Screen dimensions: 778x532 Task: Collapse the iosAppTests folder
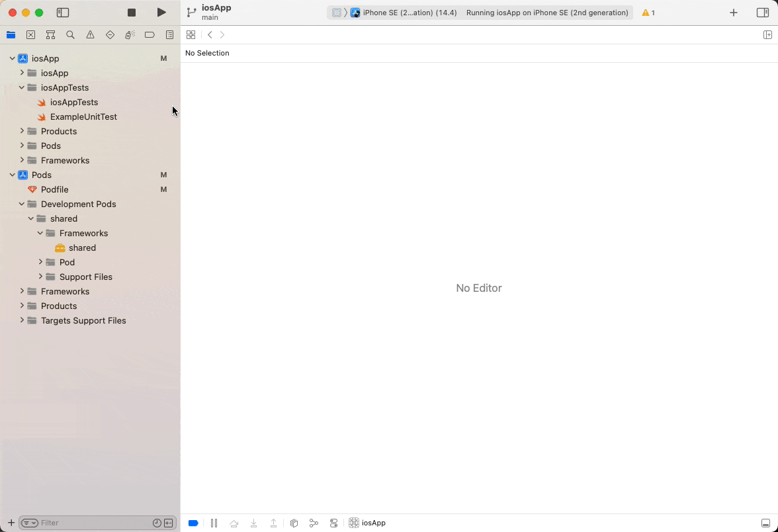pyautogui.click(x=22, y=87)
